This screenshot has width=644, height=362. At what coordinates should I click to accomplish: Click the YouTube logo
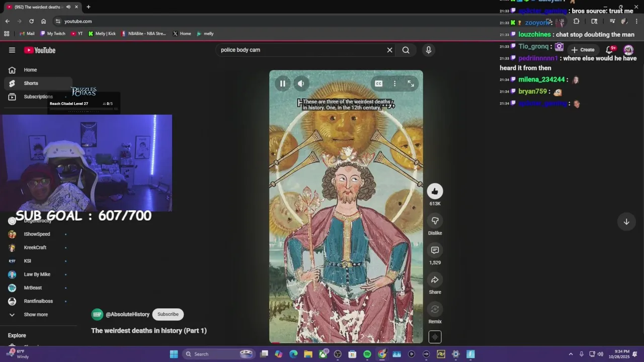click(40, 50)
